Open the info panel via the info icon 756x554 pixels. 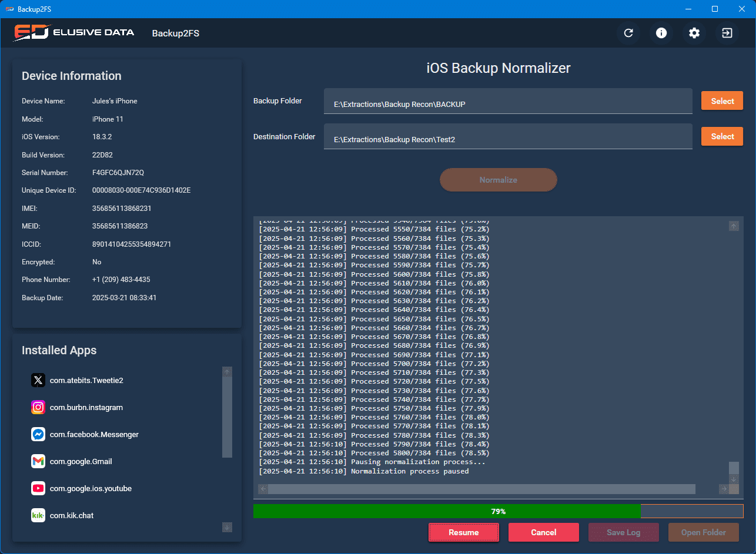pos(661,33)
